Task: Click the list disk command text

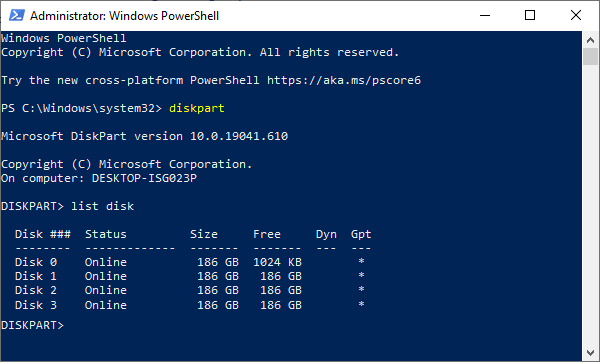Action: click(x=103, y=206)
